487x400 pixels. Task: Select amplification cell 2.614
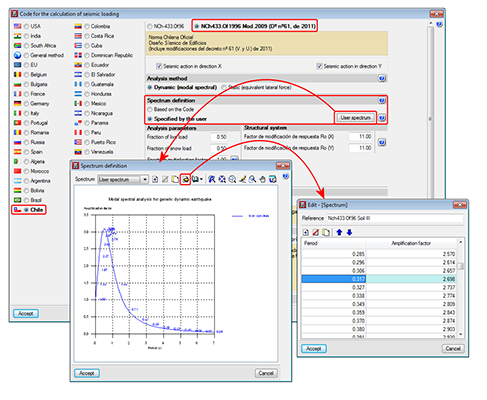411,262
